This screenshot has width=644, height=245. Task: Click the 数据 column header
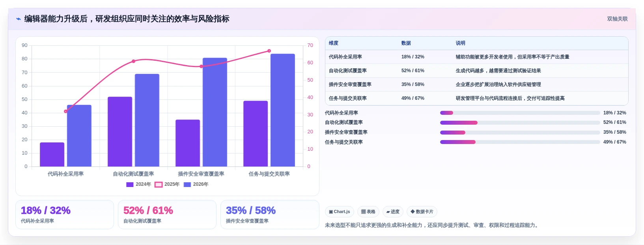click(x=406, y=43)
